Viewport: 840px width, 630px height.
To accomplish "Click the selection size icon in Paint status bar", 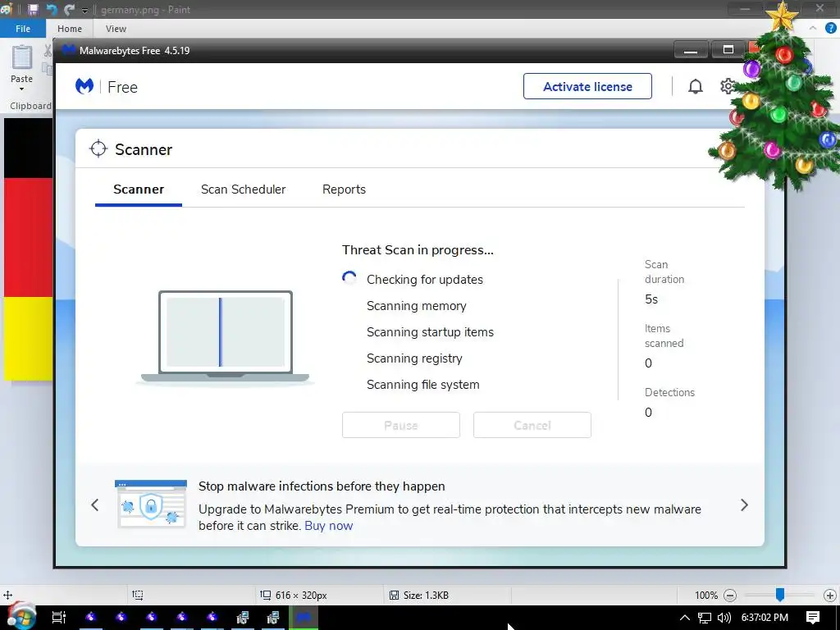I will (138, 596).
